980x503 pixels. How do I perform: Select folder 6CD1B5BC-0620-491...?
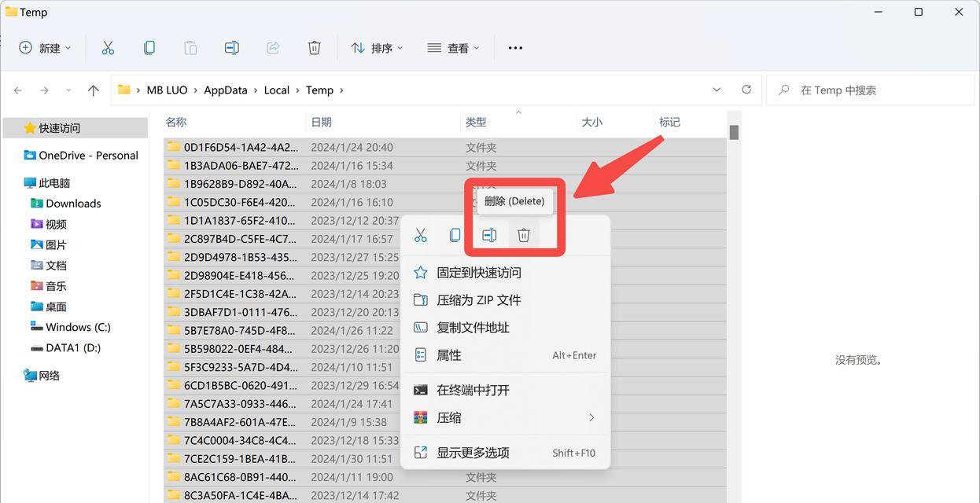(444, 386)
